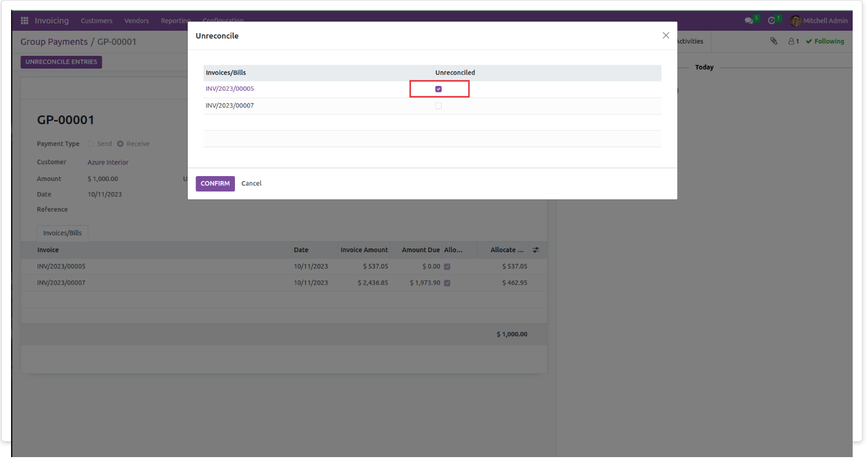Select the Send payment type radio
This screenshot has width=868, height=470.
(91, 144)
